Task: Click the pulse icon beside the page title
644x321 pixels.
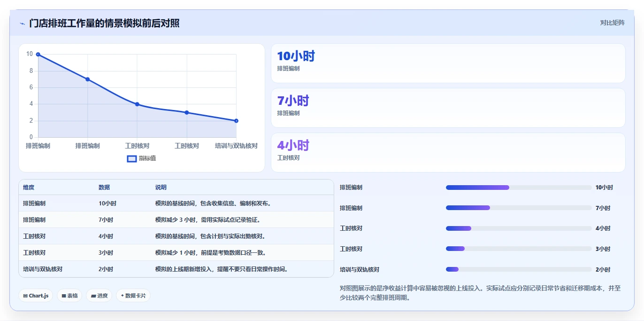Action: [22, 23]
